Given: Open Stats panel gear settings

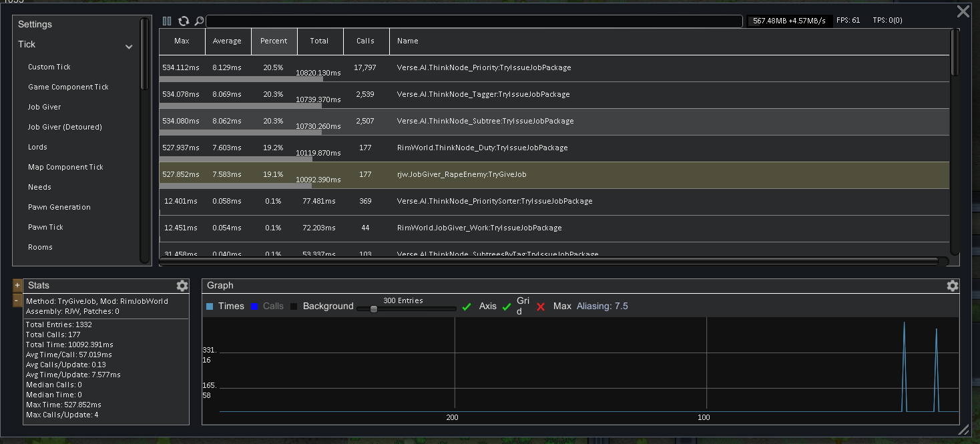Looking at the screenshot, I should 182,286.
